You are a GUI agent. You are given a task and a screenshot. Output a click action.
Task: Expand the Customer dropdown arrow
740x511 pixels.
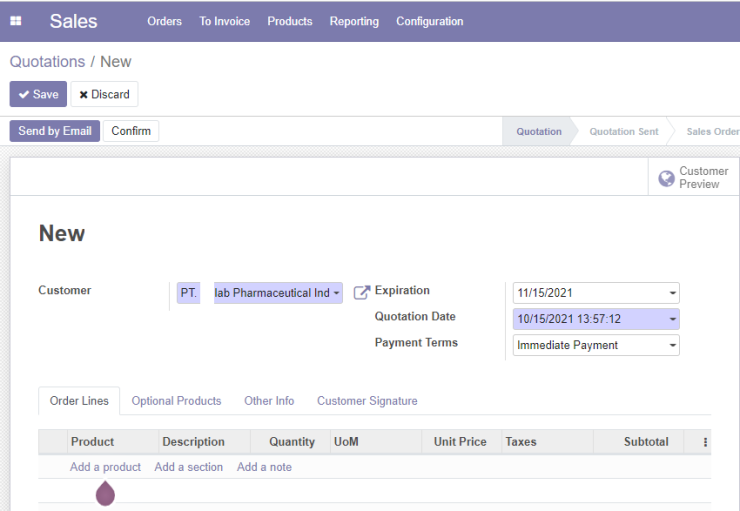(336, 293)
